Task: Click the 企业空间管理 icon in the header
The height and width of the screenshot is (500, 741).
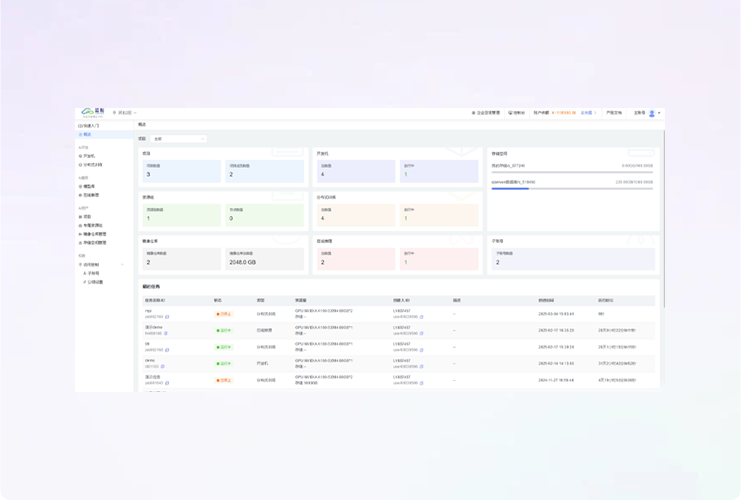Action: click(473, 113)
